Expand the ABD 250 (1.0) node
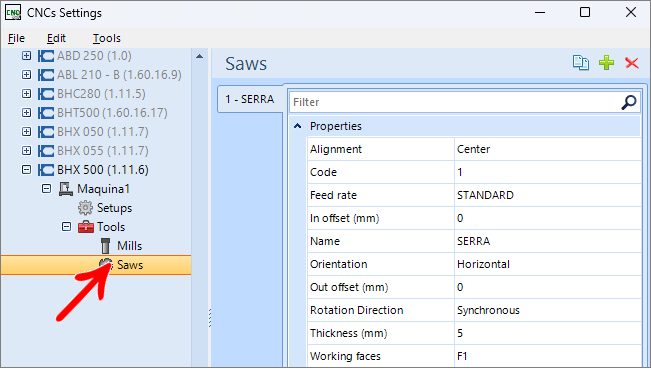The image size is (651, 369). pyautogui.click(x=27, y=56)
